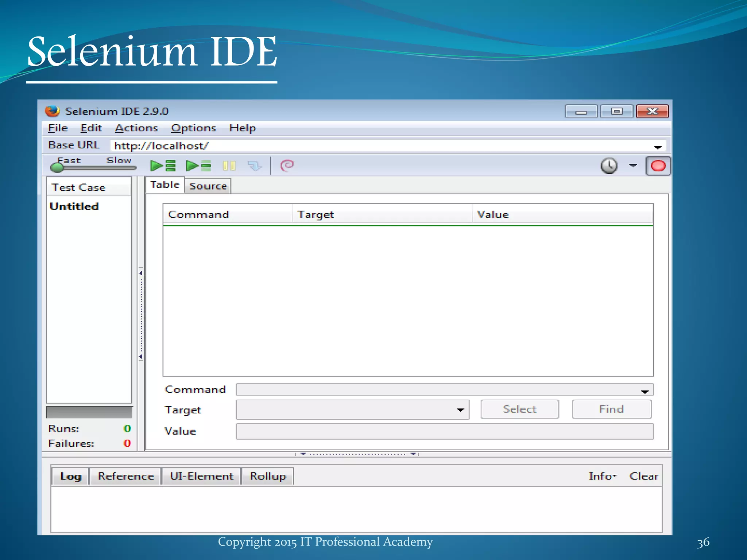Switch to the Source tab
747x560 pixels.
coord(208,186)
